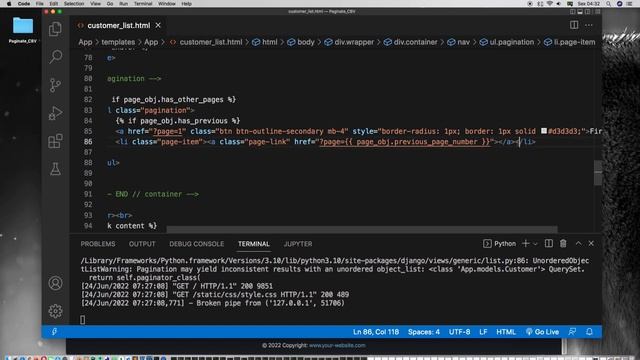Screen dimensions: 640x360
Task: Click the #d3d3d3 color swatch
Action: click(544, 131)
